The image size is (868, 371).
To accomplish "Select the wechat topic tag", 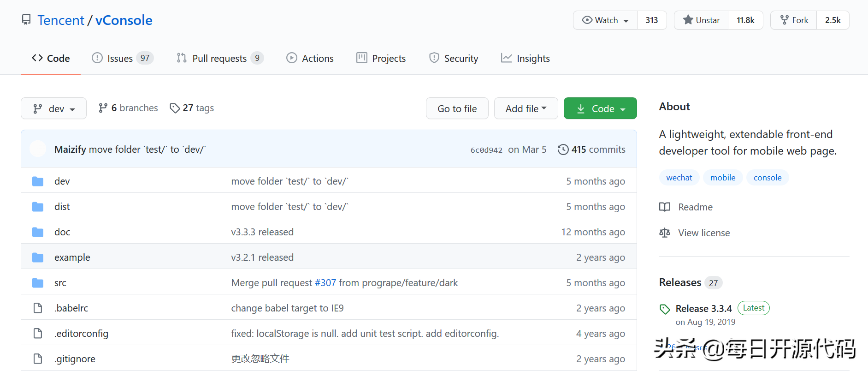I will [x=679, y=178].
